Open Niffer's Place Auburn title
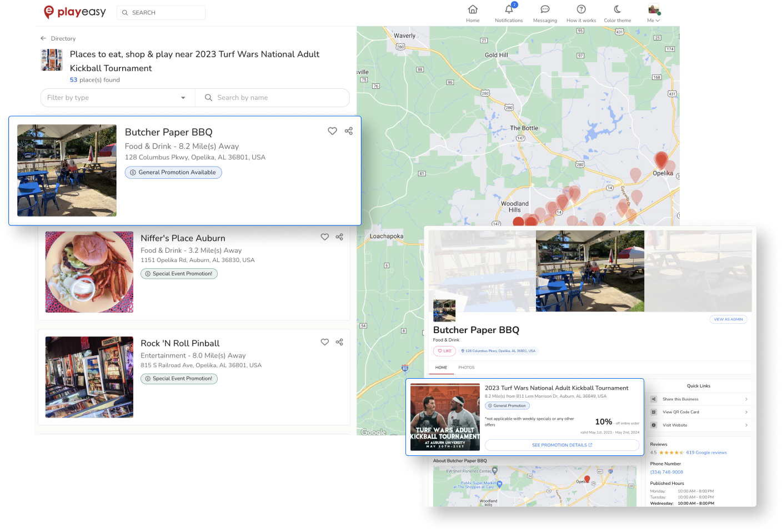This screenshot has height=532, width=782. point(183,238)
